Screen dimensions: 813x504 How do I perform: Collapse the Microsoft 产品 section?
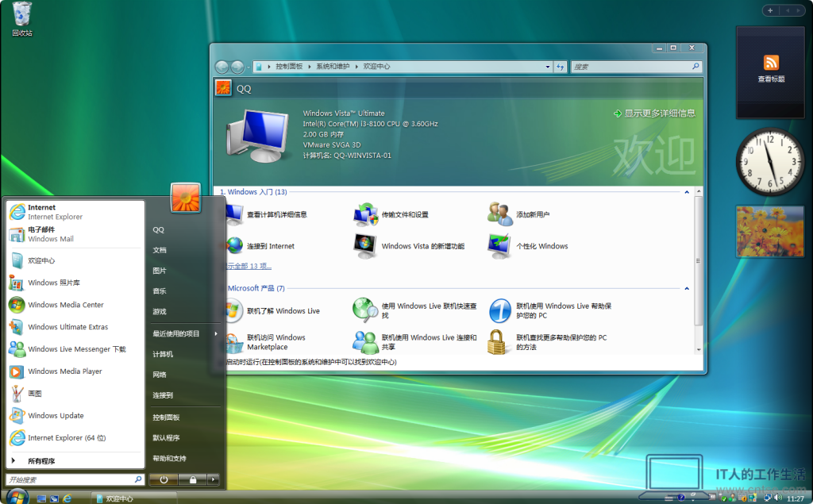687,288
